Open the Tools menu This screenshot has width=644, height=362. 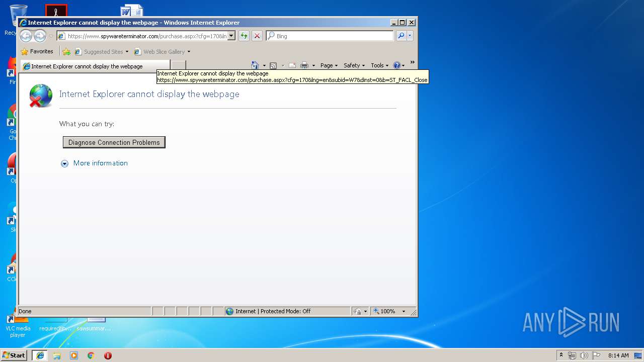tap(379, 65)
